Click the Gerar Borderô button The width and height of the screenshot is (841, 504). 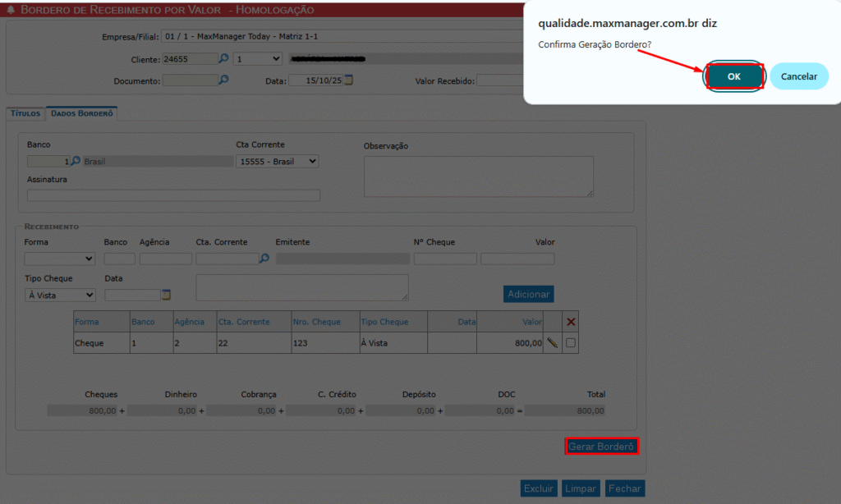602,447
